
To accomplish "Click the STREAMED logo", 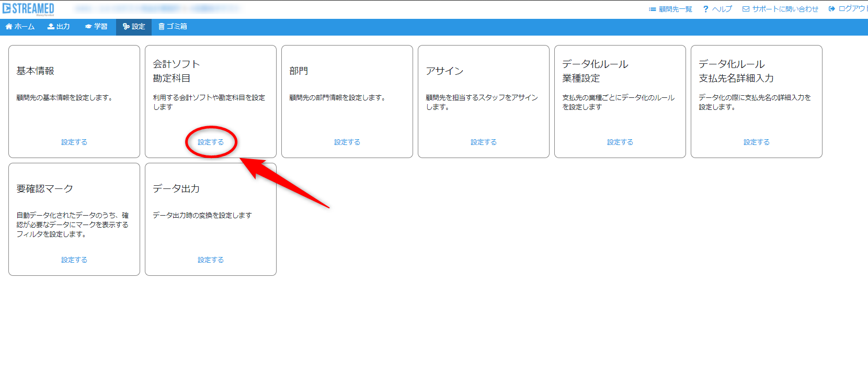I will [29, 9].
